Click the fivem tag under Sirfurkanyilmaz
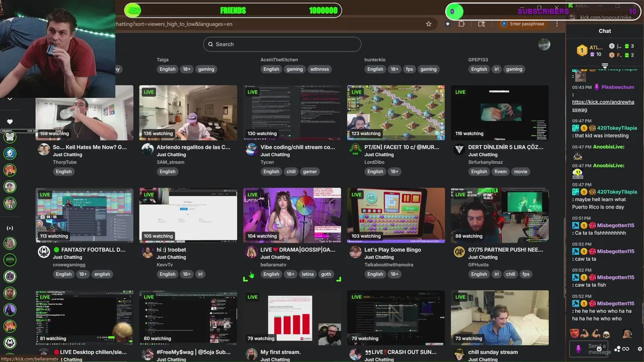The width and height of the screenshot is (644, 362). 501,171
